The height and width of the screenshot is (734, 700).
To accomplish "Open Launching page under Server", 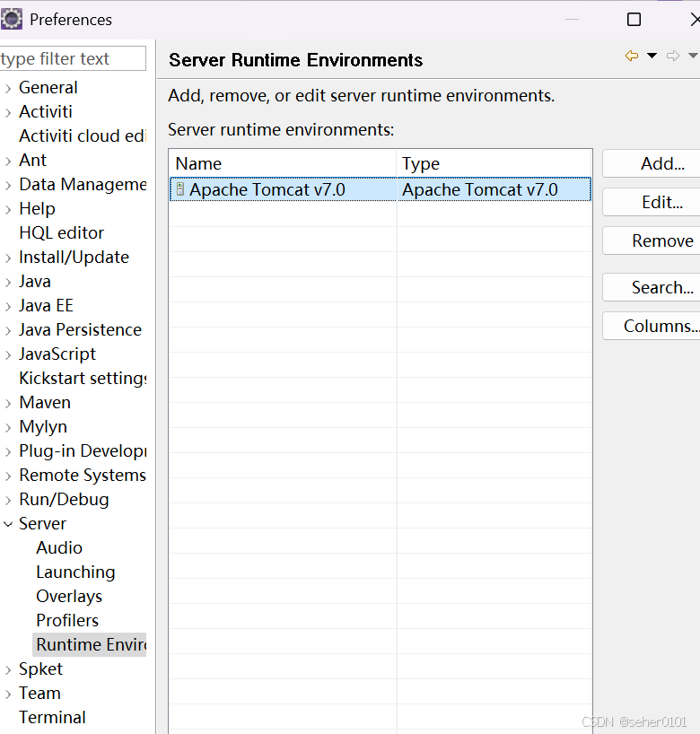I will point(75,572).
